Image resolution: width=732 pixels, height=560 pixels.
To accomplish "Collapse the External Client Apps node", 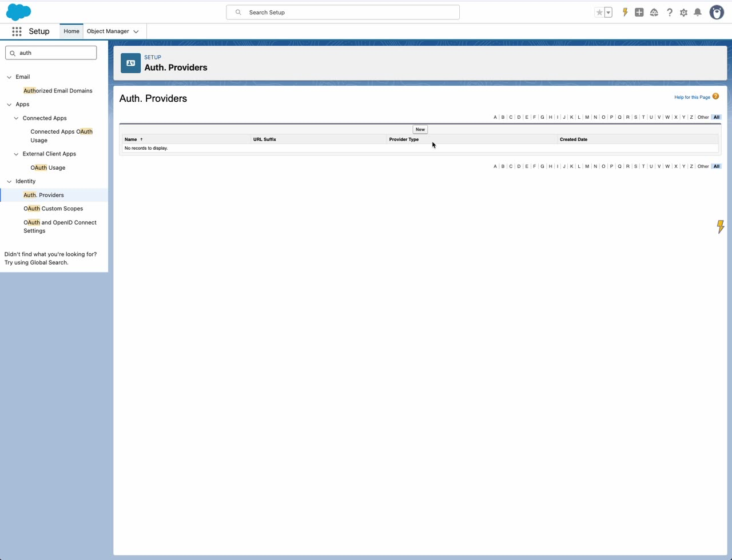I will tap(16, 154).
